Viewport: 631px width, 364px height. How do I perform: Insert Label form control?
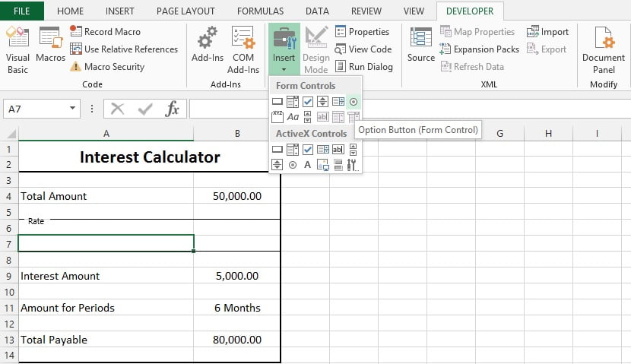(293, 116)
